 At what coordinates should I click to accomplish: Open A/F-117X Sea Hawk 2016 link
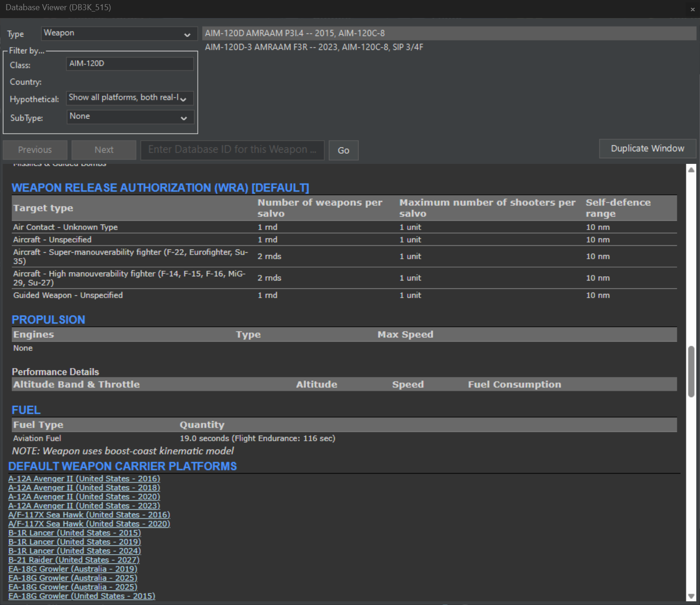click(89, 515)
